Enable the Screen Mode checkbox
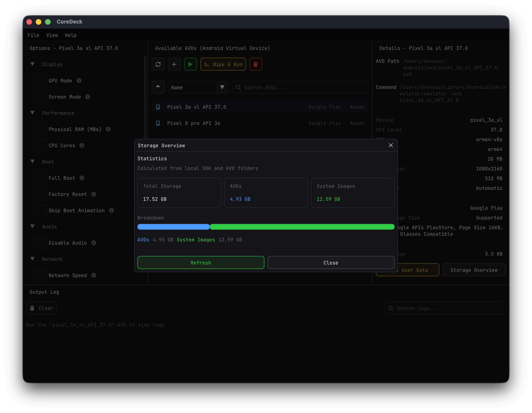The image size is (532, 413). (x=40, y=97)
